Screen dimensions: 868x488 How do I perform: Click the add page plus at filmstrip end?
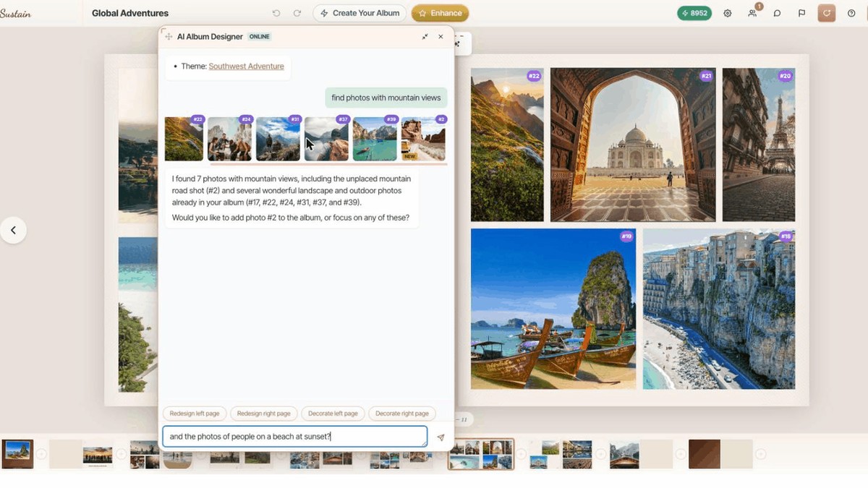(x=760, y=454)
